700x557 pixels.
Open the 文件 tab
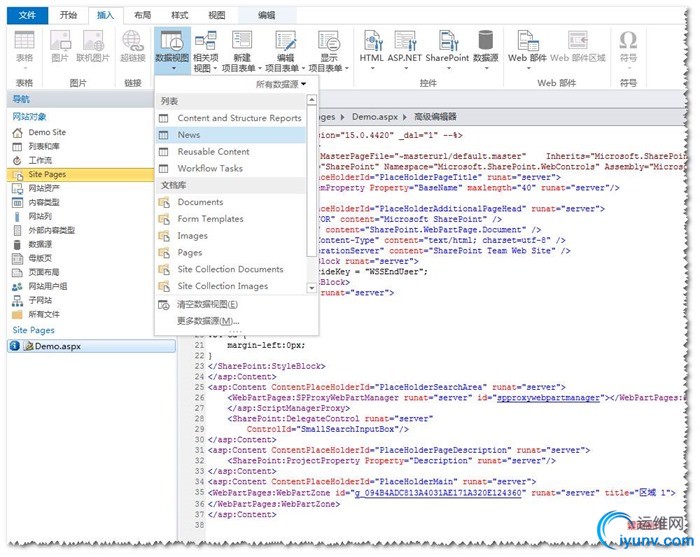27,15
